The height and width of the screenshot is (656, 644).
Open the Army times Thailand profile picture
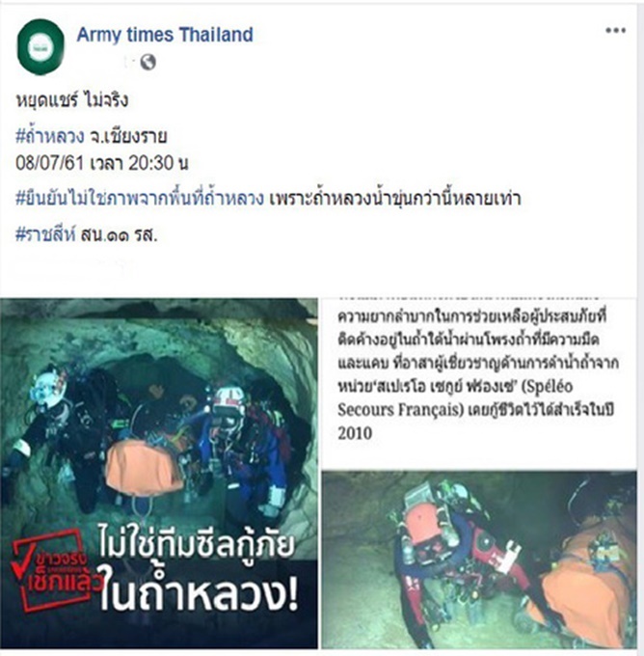[40, 47]
